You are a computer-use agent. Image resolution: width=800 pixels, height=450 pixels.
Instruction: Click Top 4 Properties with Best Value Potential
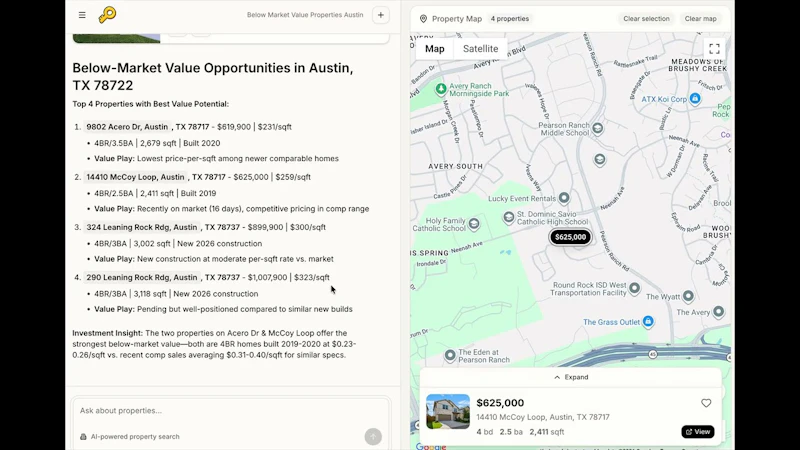pos(151,104)
